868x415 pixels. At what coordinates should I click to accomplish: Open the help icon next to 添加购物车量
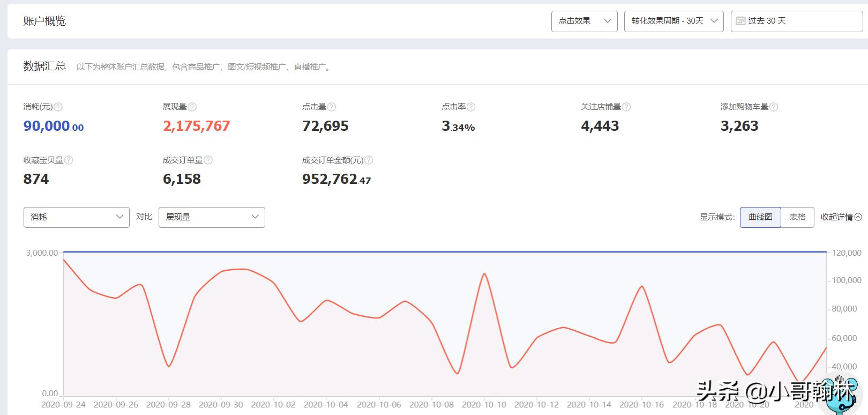coord(774,107)
